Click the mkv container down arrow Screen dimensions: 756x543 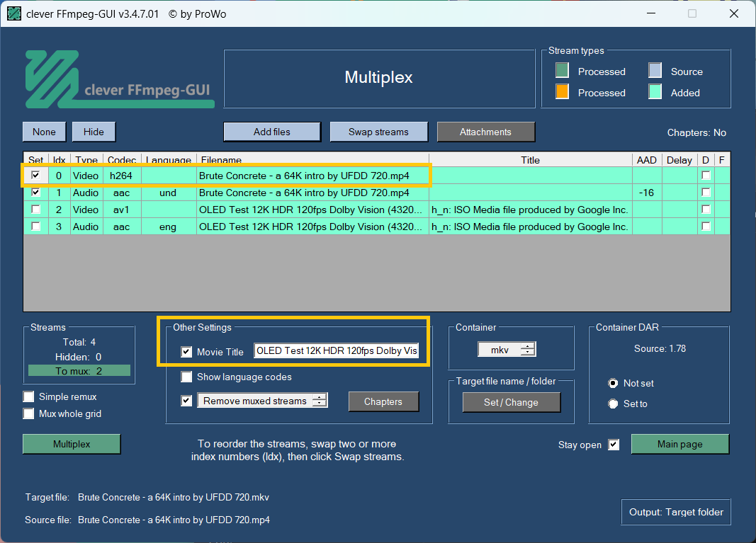pos(529,353)
